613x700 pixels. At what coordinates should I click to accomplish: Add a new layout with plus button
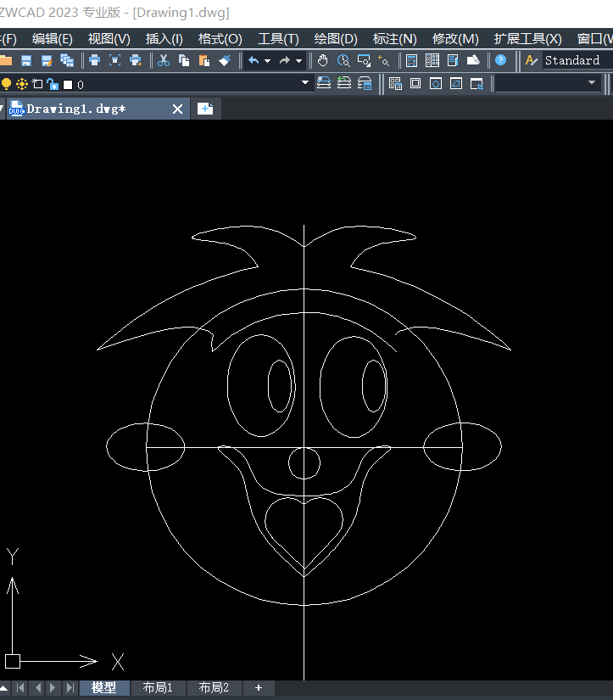tap(259, 687)
